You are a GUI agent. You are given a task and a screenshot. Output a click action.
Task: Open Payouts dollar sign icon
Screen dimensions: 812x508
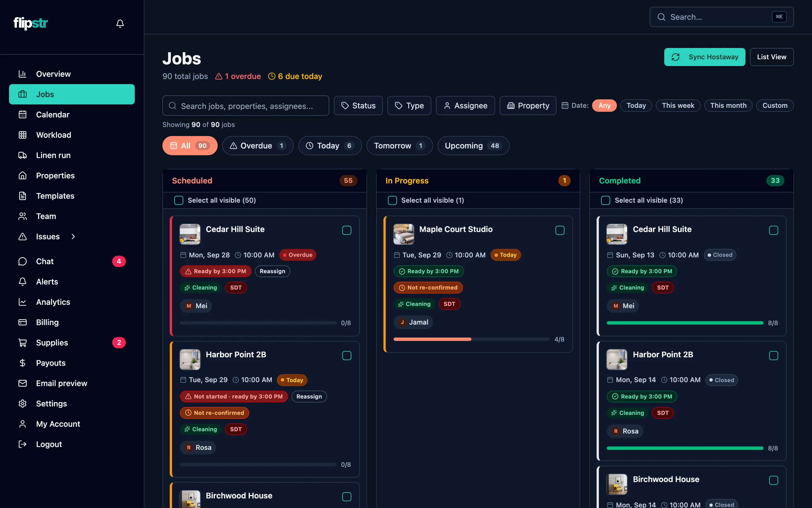pyautogui.click(x=23, y=363)
